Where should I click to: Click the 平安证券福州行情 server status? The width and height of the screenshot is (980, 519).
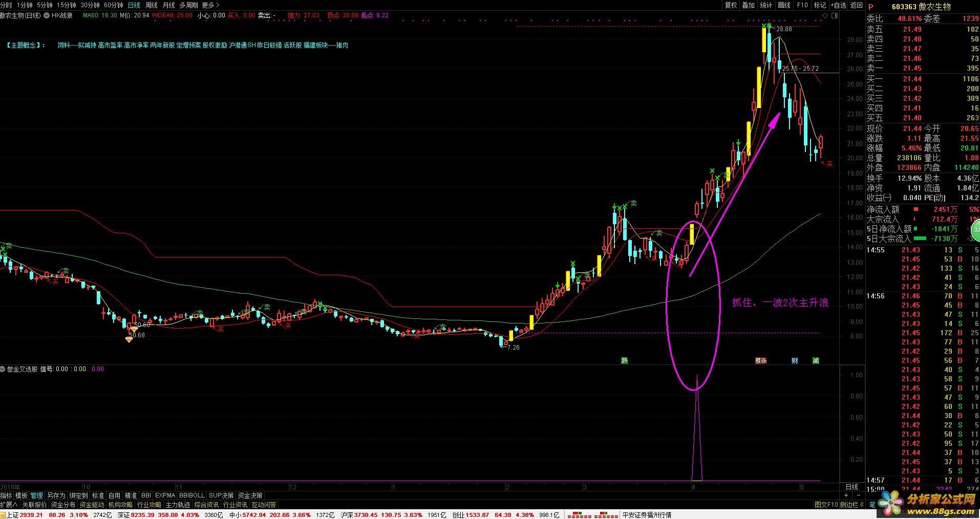click(x=647, y=515)
